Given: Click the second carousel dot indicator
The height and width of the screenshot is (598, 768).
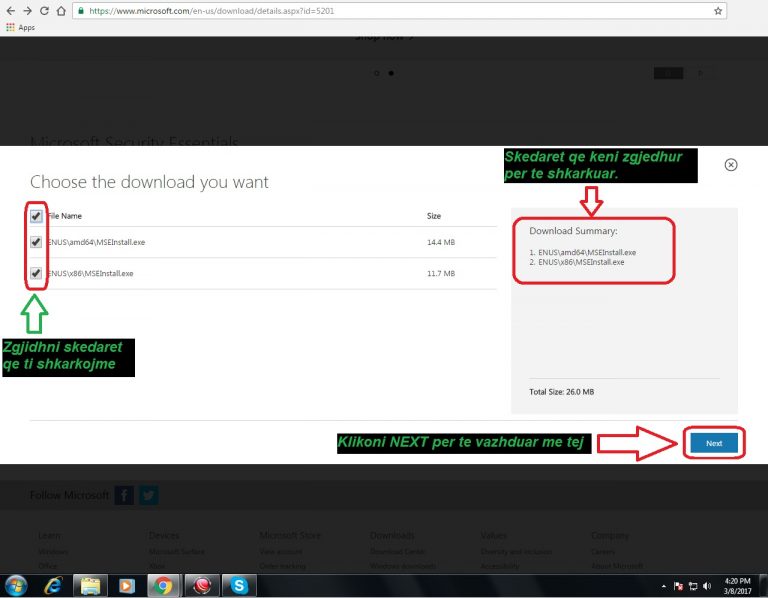Looking at the screenshot, I should point(391,73).
